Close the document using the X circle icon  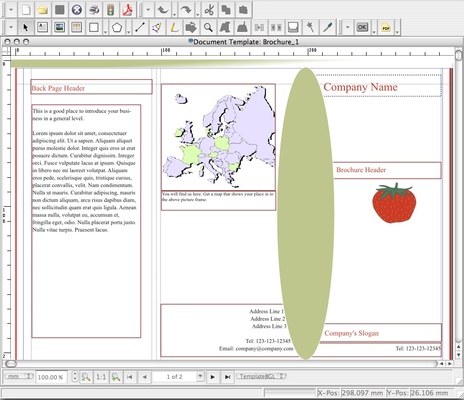(x=77, y=10)
